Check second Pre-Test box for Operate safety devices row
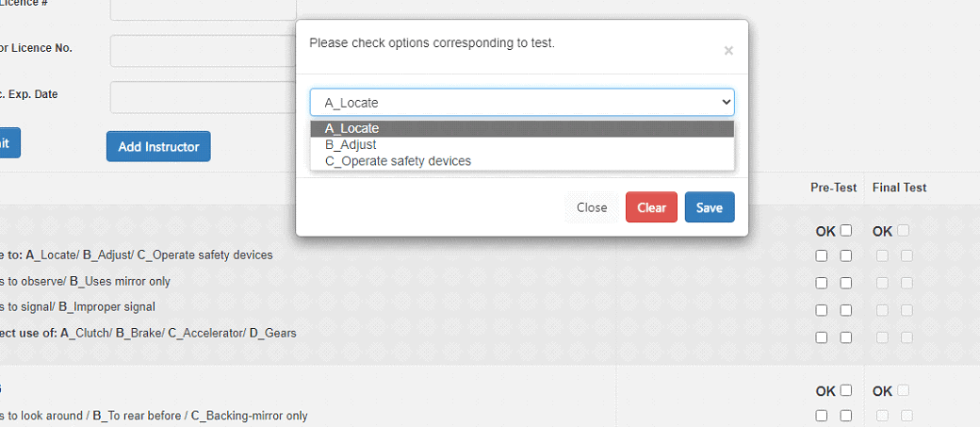Viewport: 980px width, 427px height. [845, 255]
